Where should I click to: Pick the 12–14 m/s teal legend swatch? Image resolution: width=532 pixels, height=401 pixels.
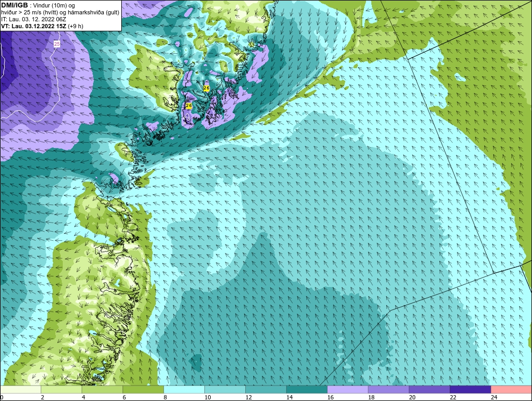(x=266, y=389)
